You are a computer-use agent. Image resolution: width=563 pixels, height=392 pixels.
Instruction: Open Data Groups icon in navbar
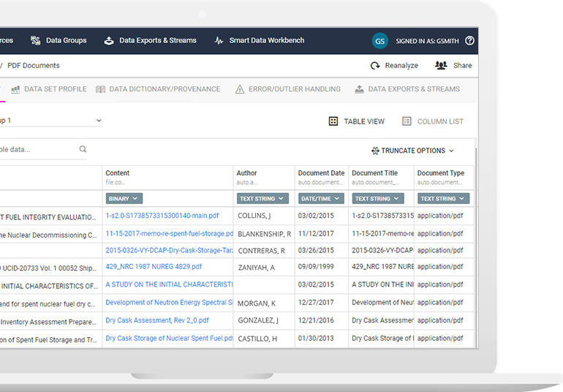35,41
